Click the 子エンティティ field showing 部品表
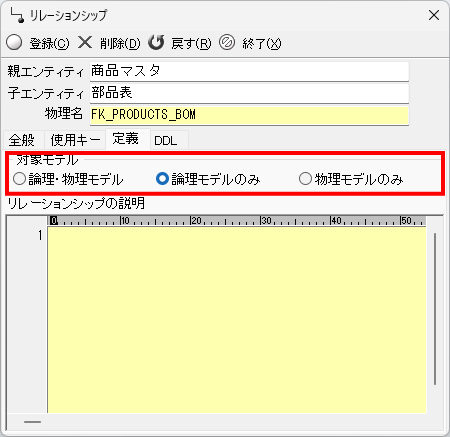The width and height of the screenshot is (450, 437). pyautogui.click(x=249, y=93)
